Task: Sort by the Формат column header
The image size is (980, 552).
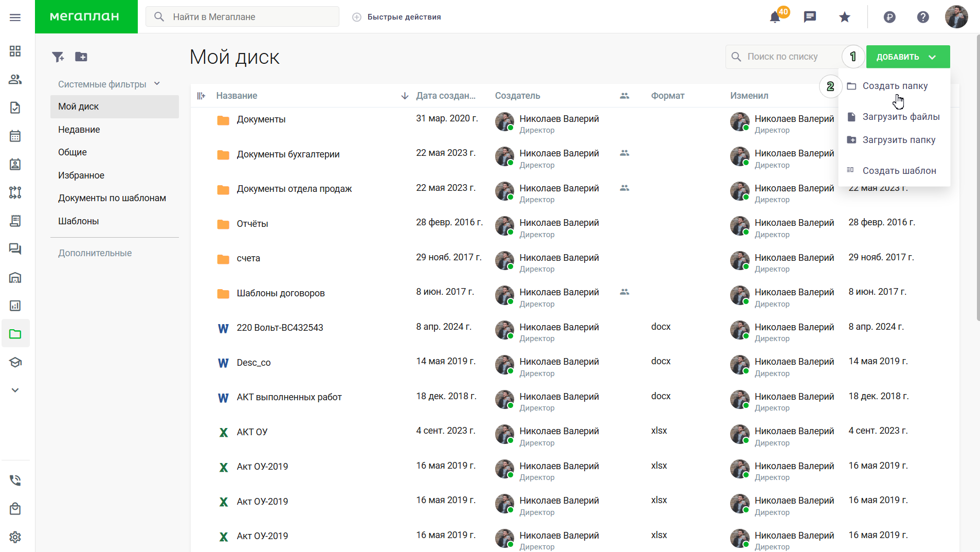Action: [667, 96]
